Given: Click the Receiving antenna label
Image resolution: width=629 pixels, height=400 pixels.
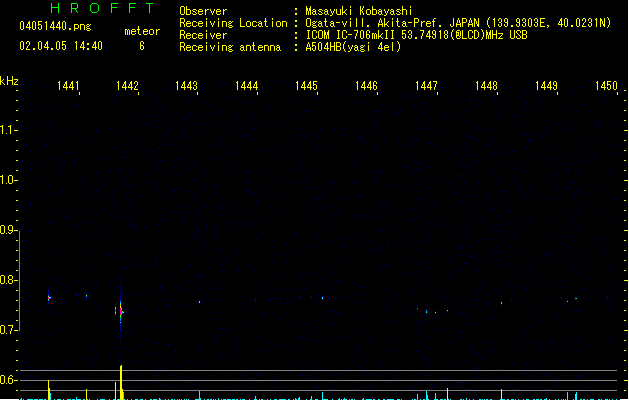Looking at the screenshot, I should point(230,47).
